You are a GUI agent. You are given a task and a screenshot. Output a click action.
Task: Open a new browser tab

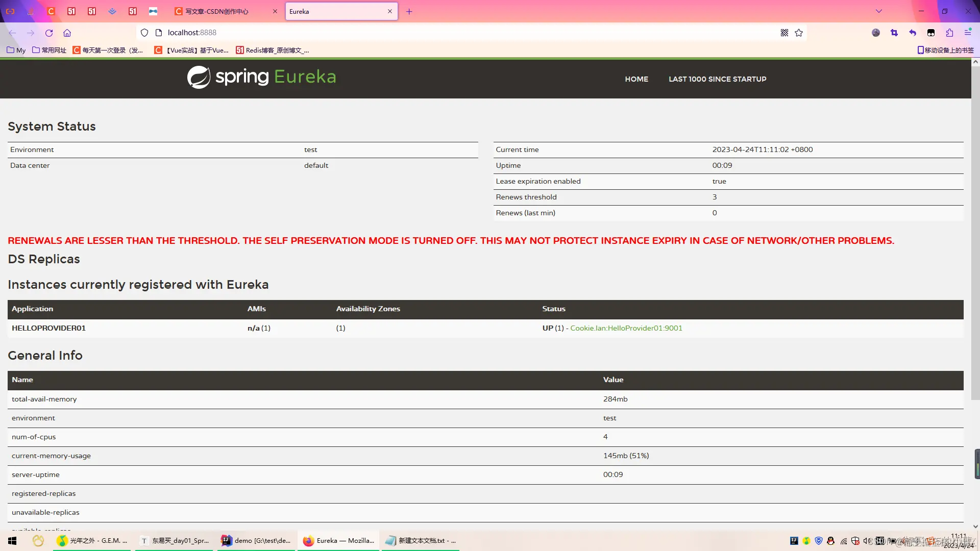[409, 11]
